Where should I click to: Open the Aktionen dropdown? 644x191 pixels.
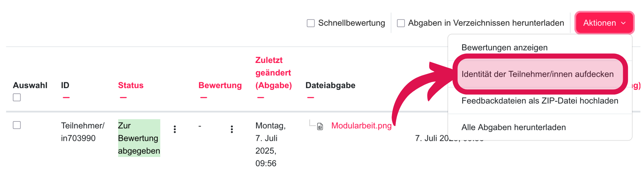point(604,23)
